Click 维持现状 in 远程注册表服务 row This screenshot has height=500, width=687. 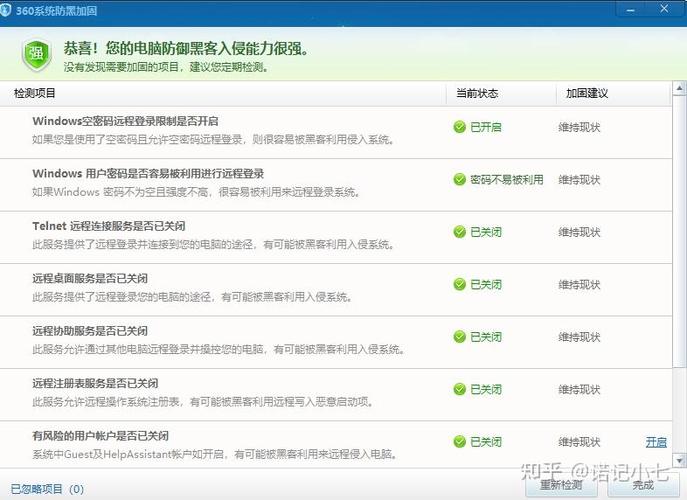tap(579, 389)
